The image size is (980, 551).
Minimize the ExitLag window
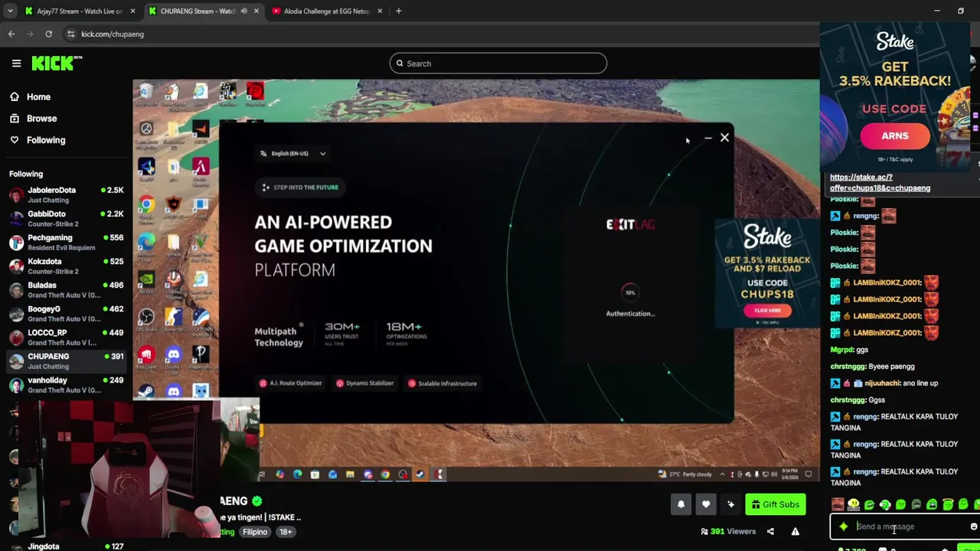pos(707,139)
